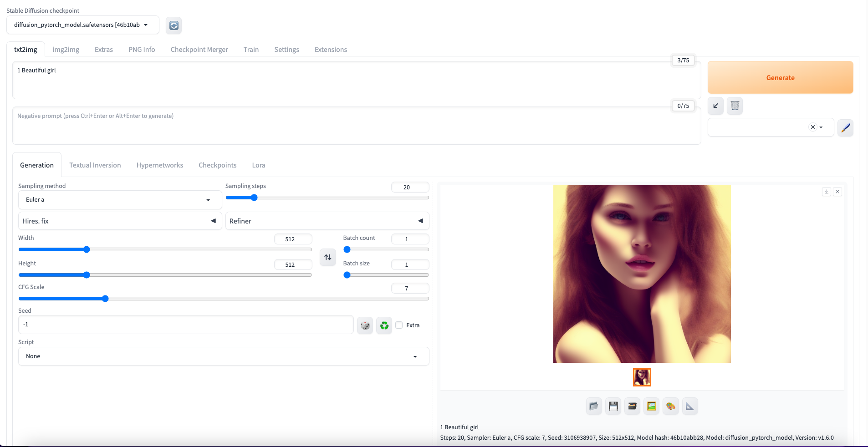Screen dimensions: 868x447
Task: Open images output folder icon
Action: (x=594, y=406)
